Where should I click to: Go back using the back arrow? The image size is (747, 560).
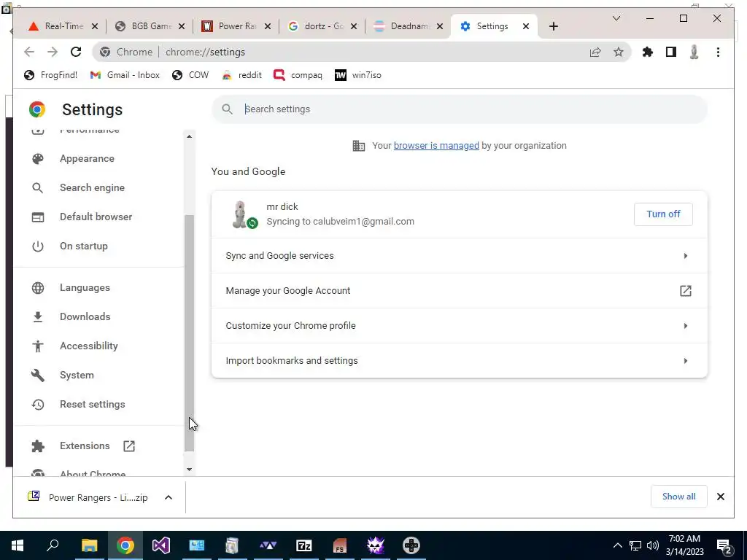coord(29,52)
